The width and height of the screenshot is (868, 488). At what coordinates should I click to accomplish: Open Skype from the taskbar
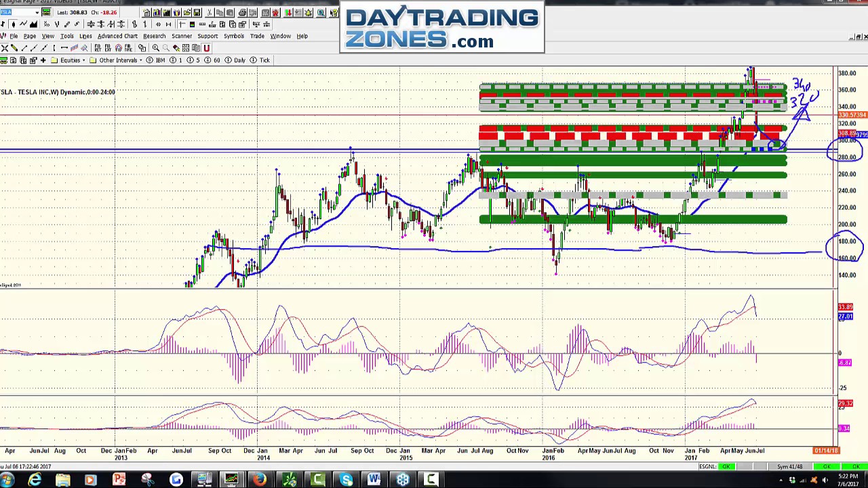(x=347, y=481)
